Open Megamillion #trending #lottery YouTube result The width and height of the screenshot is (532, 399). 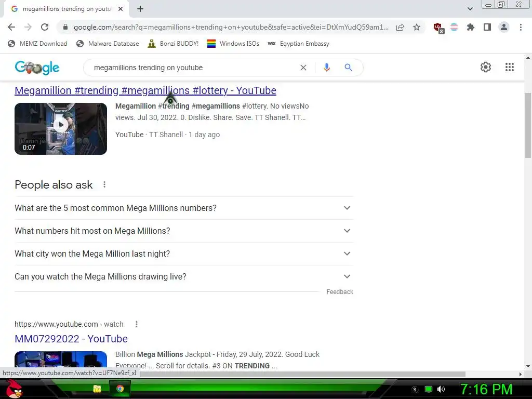[x=145, y=90]
